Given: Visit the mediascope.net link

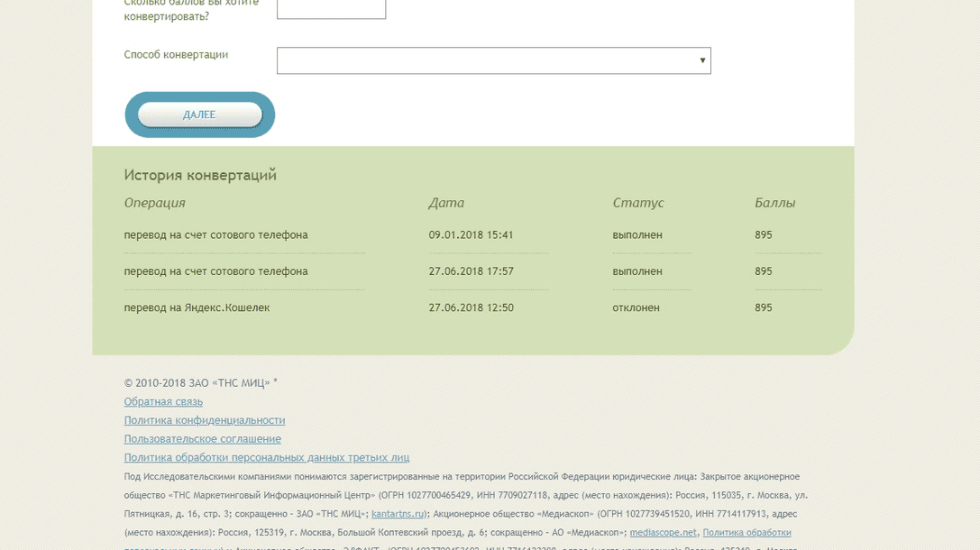Looking at the screenshot, I should tap(663, 532).
